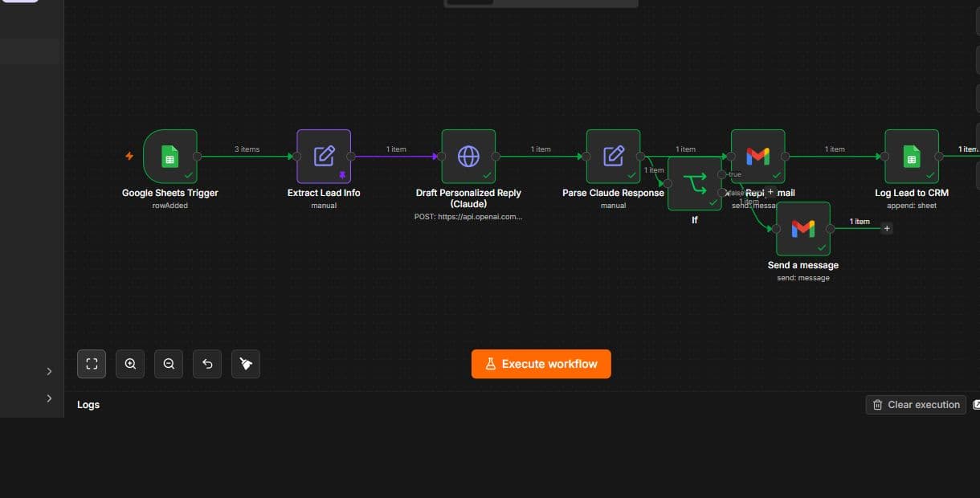Add a node after Send a message
The image size is (980, 498).
point(887,229)
